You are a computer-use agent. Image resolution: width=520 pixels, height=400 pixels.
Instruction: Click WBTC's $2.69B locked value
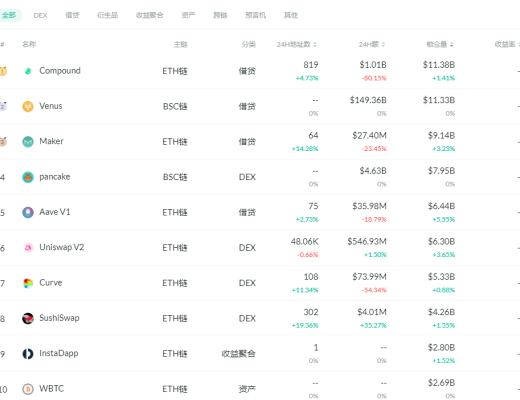click(441, 383)
